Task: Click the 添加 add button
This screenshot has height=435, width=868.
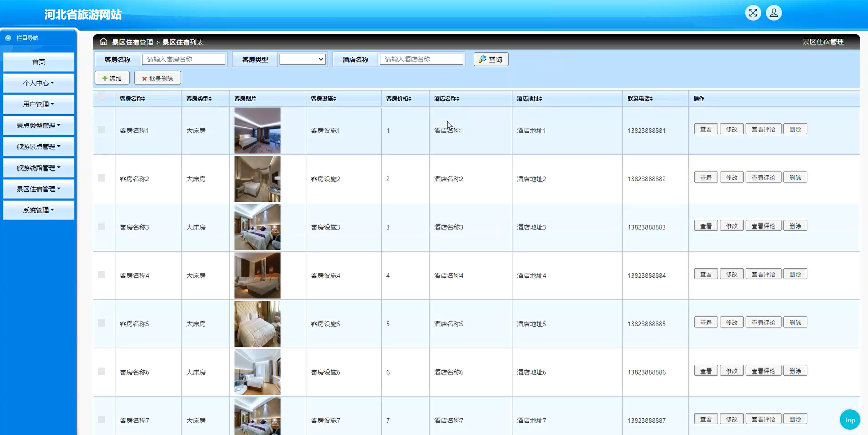Action: pyautogui.click(x=112, y=78)
